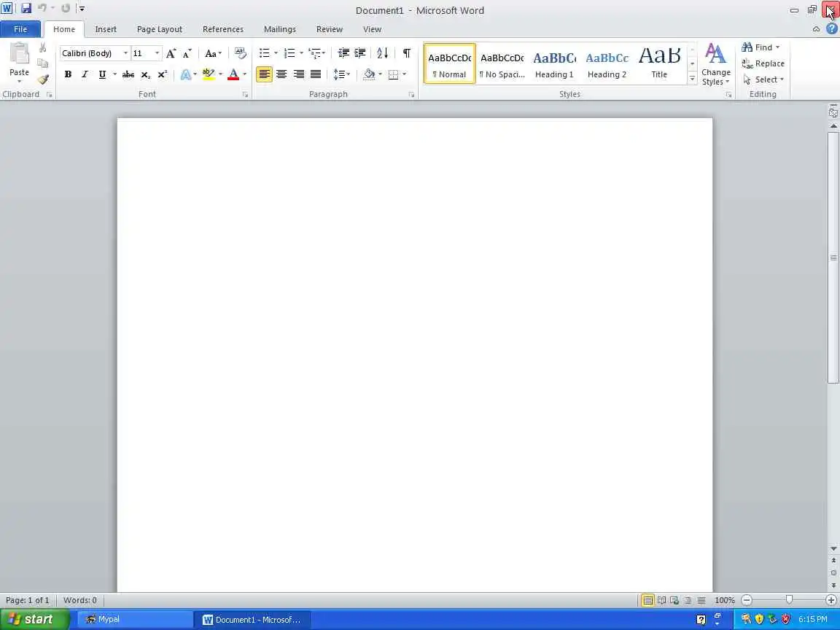840x630 pixels.
Task: Open the Change Case Aa dropdown
Action: pos(213,53)
